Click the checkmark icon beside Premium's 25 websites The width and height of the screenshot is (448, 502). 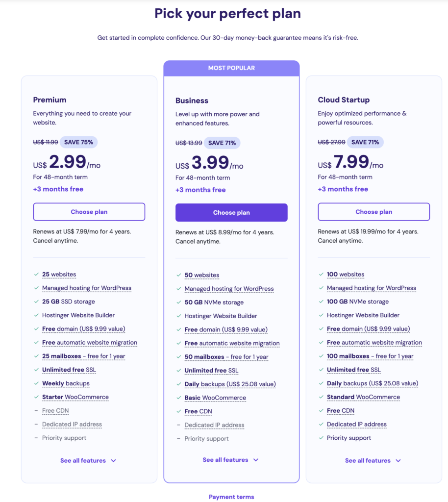(x=36, y=275)
